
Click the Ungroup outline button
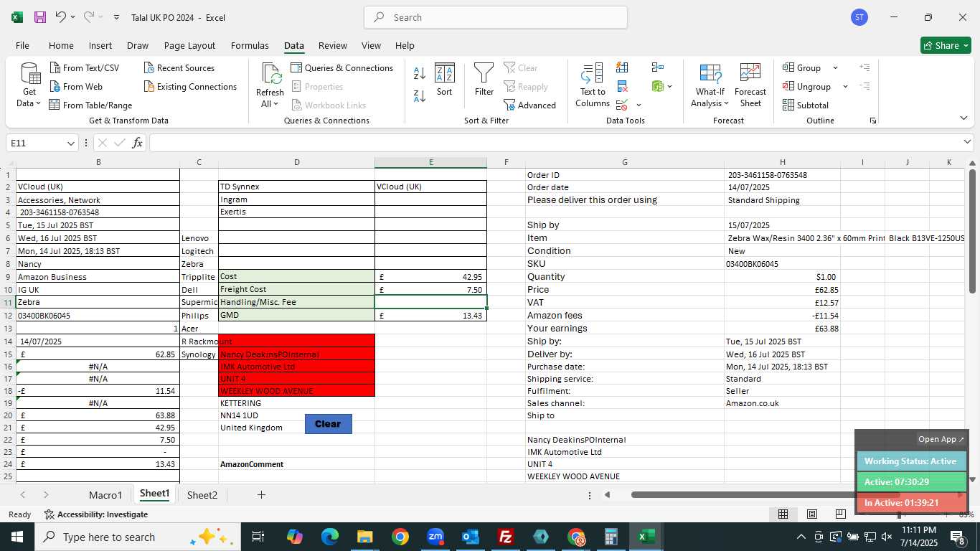click(x=807, y=87)
